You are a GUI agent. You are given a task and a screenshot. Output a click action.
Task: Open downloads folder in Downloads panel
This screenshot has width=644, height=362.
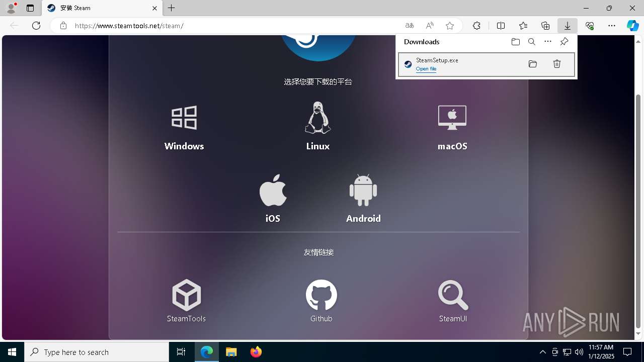click(515, 42)
